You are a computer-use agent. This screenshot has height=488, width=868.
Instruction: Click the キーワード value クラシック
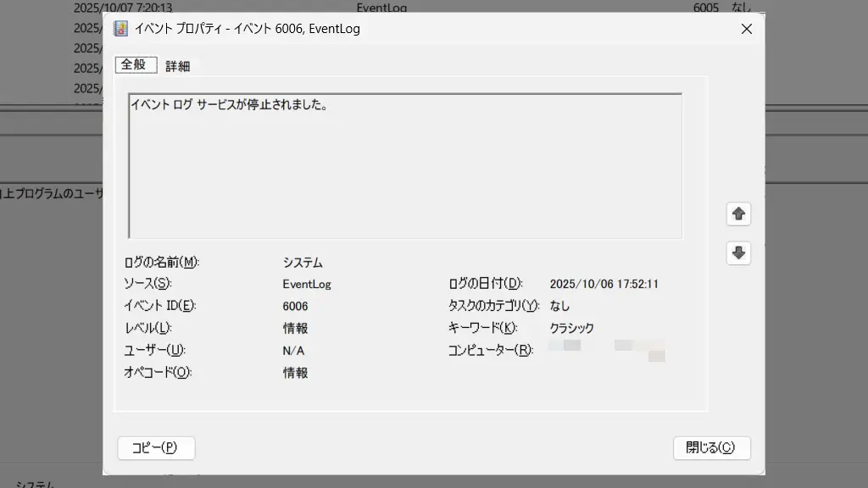click(572, 328)
